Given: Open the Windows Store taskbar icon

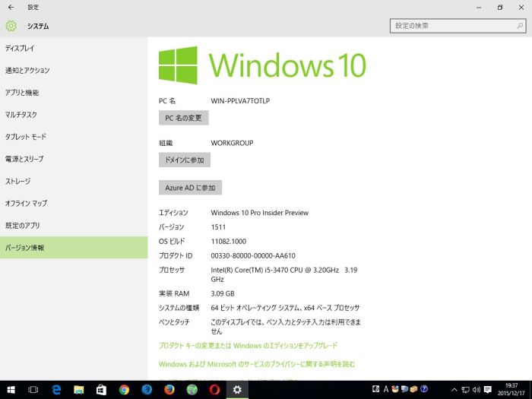Looking at the screenshot, I should coord(101,389).
